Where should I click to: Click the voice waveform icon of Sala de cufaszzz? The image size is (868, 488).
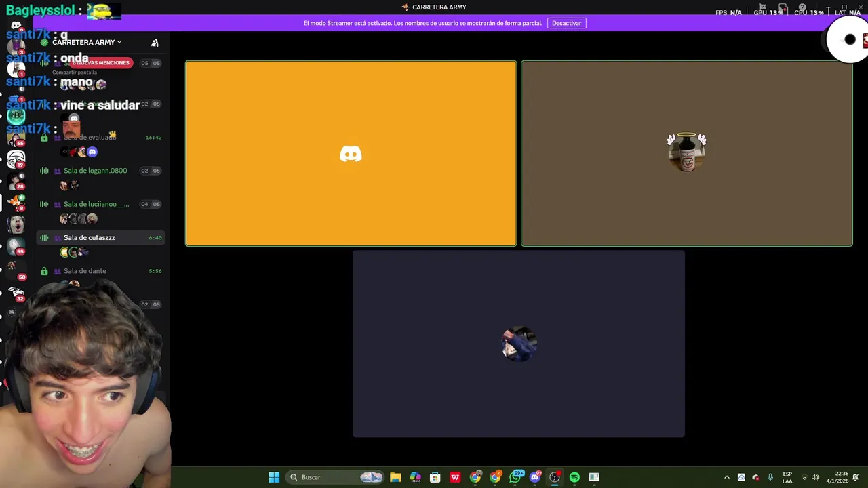(44, 238)
